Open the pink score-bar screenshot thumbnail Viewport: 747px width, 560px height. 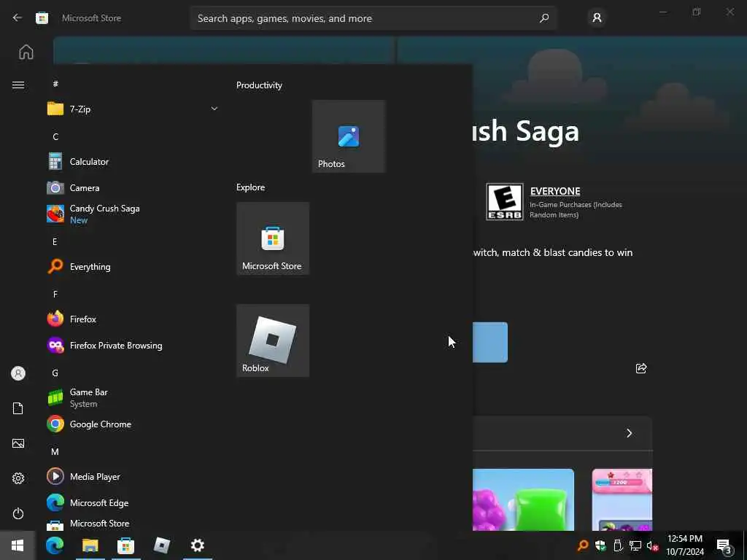pyautogui.click(x=622, y=499)
